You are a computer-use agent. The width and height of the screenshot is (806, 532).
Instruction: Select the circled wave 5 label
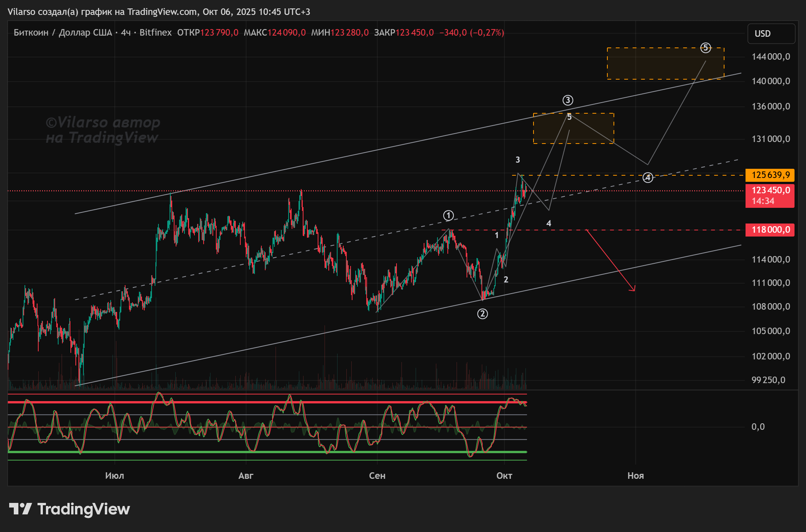tap(705, 48)
